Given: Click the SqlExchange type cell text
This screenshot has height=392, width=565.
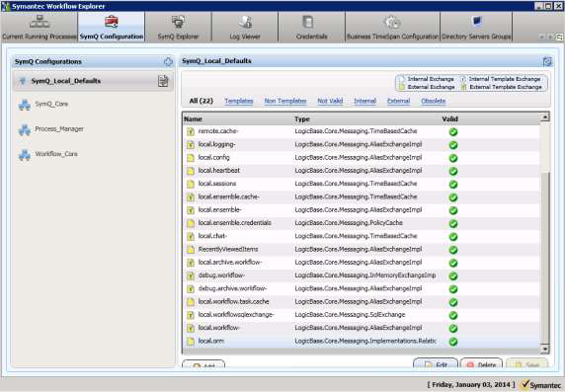Looking at the screenshot, I should tap(350, 315).
